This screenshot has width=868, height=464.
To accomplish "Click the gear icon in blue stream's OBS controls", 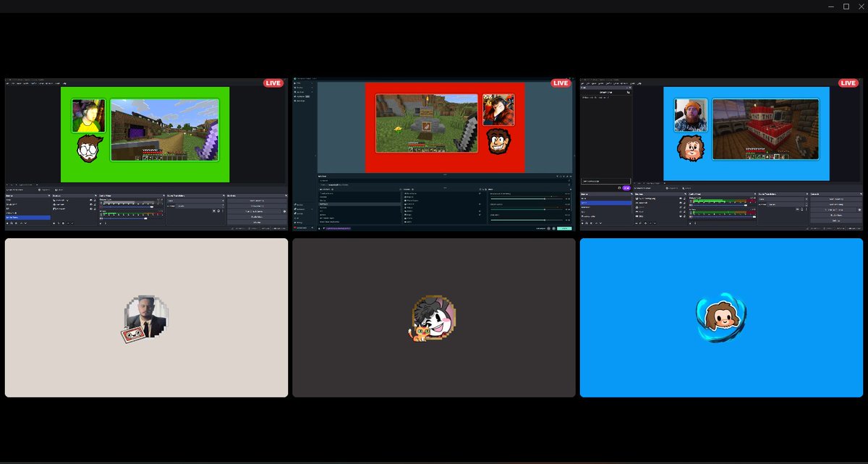I will coord(859,210).
